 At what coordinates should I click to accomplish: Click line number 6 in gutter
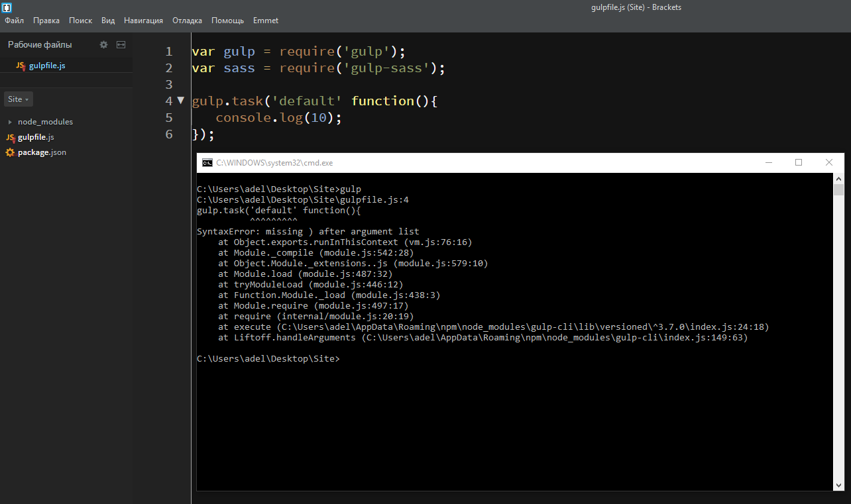tap(169, 134)
